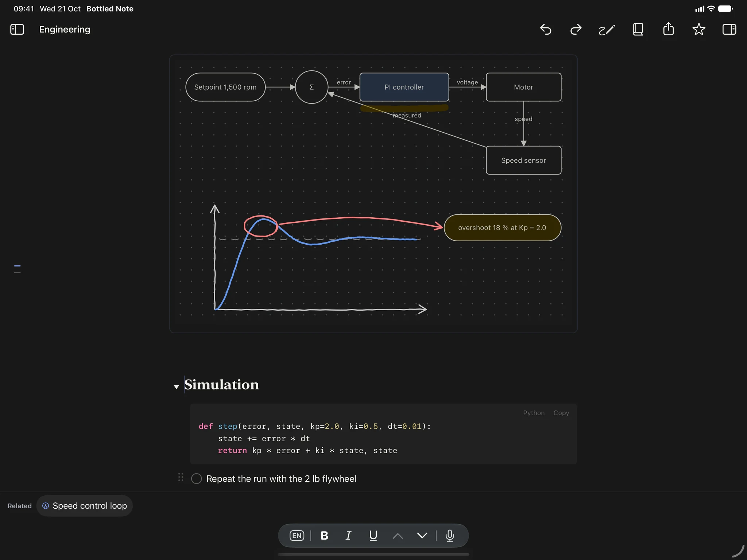This screenshot has width=747, height=560.
Task: Open the share sheet
Action: 668,29
